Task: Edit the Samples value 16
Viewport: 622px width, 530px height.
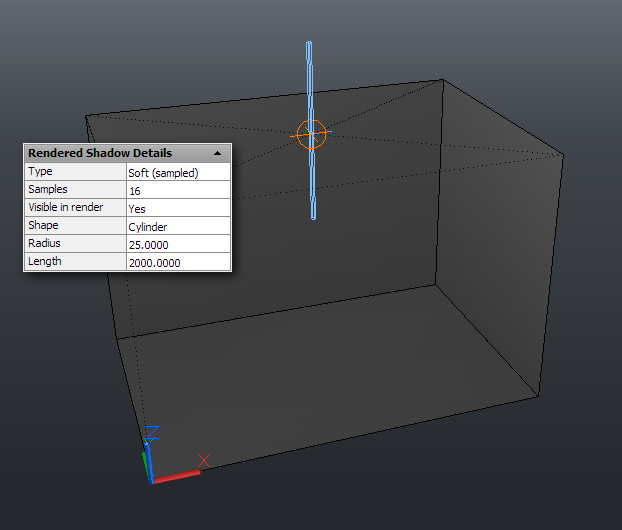Action: click(x=178, y=190)
